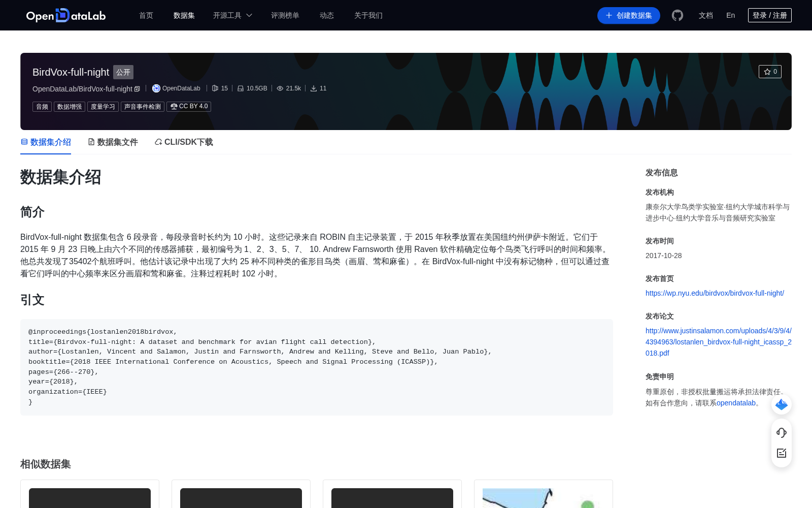Expand the 开源工具 dropdown menu
This screenshot has height=508, width=812.
[x=232, y=15]
